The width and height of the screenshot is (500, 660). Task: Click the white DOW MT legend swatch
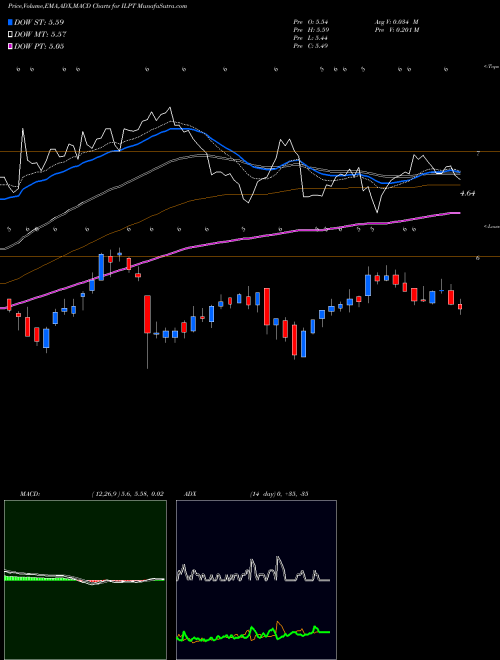pos(10,34)
